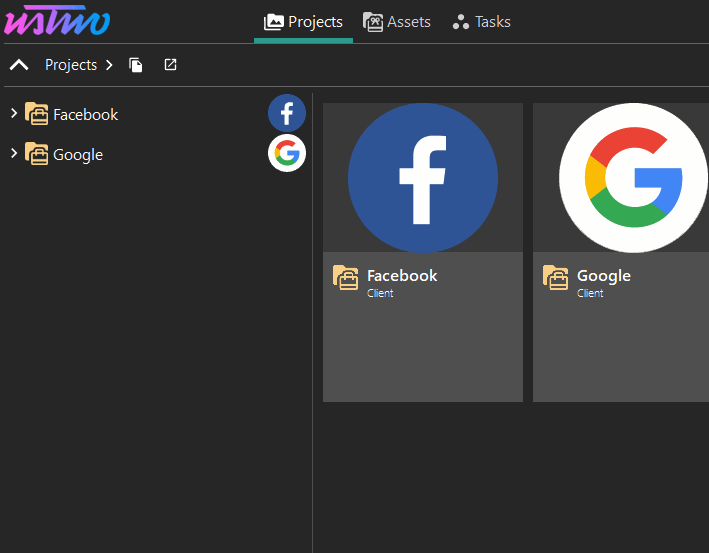Viewport: 709px width, 553px height.
Task: Click the copy path icon
Action: (x=136, y=65)
